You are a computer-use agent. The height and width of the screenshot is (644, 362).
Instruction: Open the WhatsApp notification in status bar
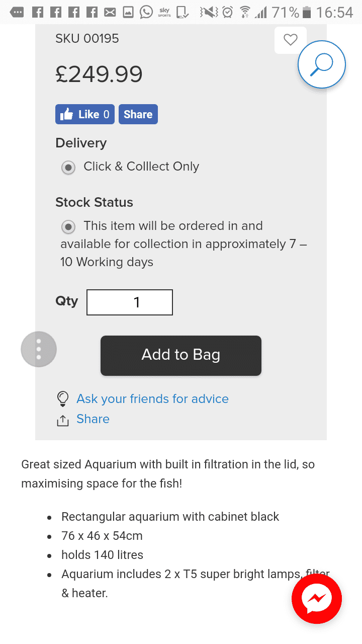pyautogui.click(x=146, y=12)
